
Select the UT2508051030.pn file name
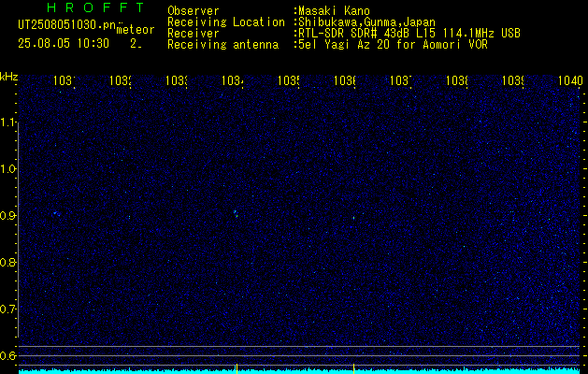tap(67, 25)
